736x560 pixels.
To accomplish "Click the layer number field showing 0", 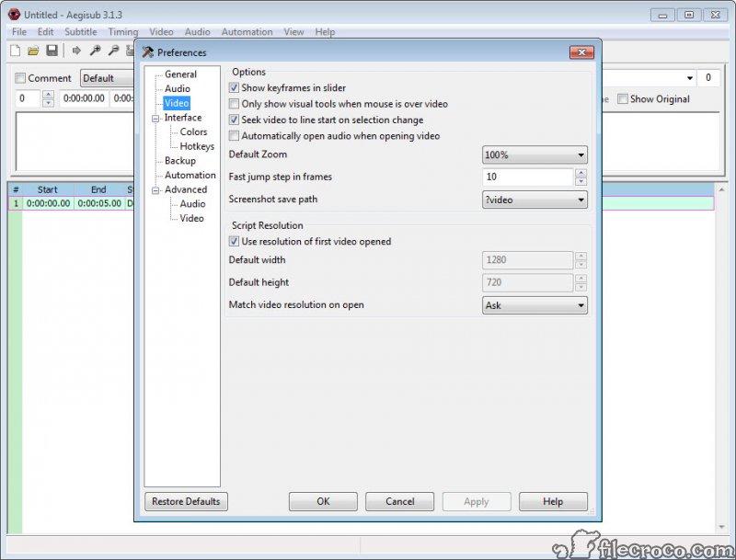I will (29, 98).
